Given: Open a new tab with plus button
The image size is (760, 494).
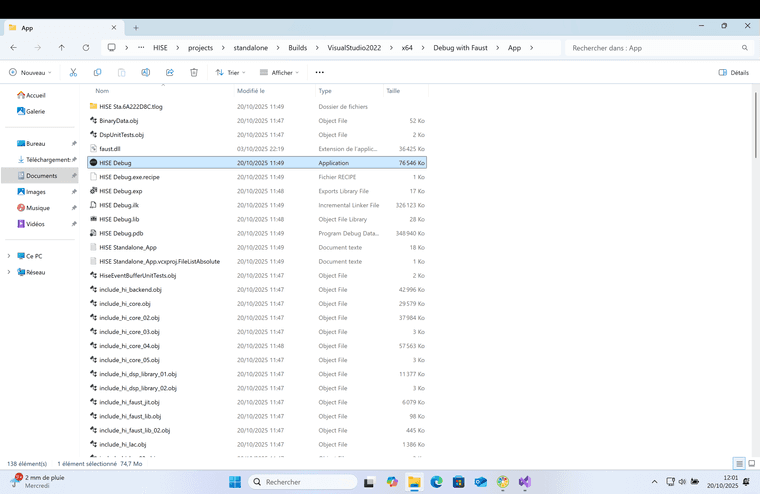Looking at the screenshot, I should point(136,27).
